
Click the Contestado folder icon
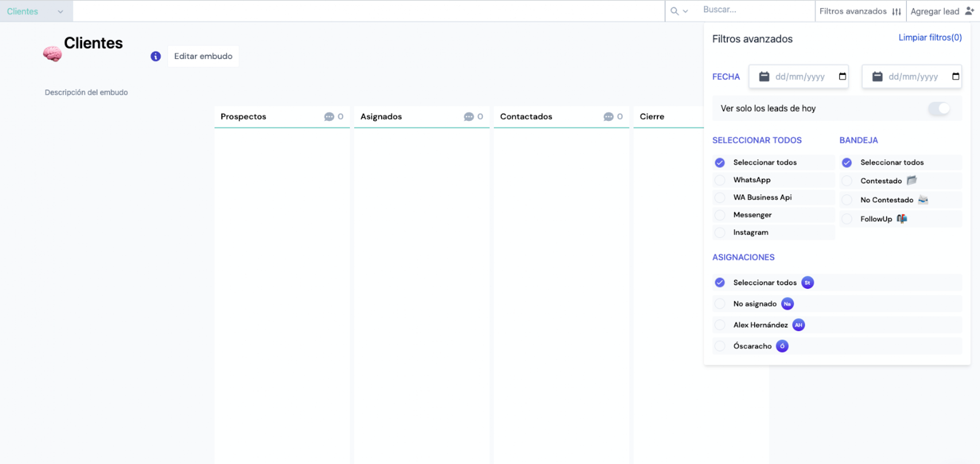tap(912, 180)
